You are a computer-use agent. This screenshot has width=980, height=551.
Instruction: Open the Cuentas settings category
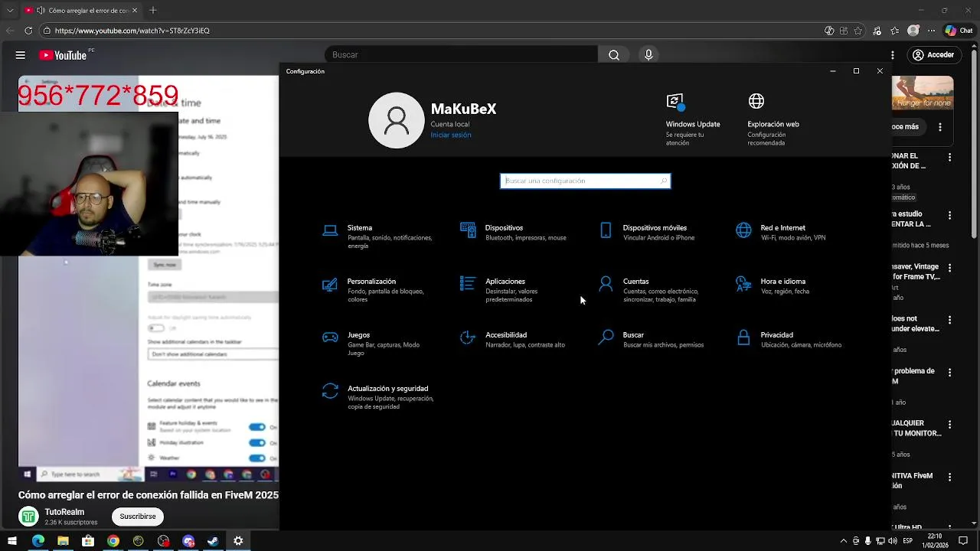pyautogui.click(x=649, y=290)
